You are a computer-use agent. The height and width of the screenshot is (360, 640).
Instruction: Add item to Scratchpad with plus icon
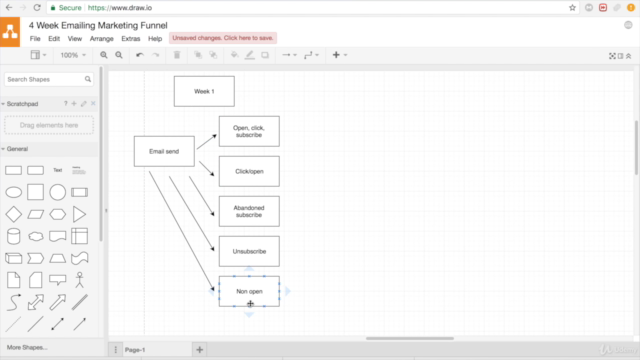point(74,104)
